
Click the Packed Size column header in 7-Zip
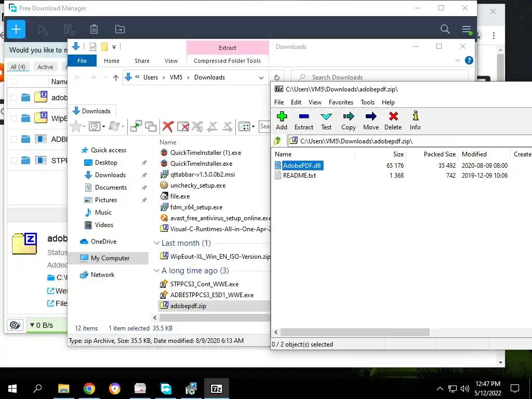point(433,154)
